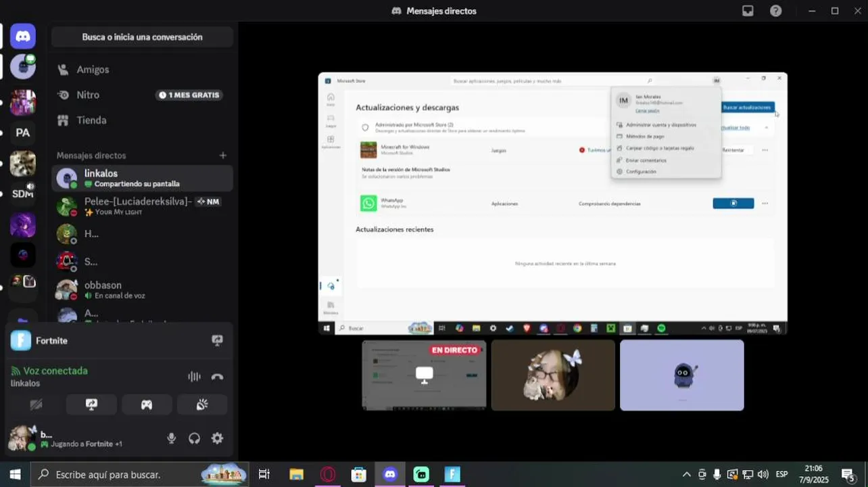Open the Windows notification center
This screenshot has width=868, height=487.
pos(848,475)
